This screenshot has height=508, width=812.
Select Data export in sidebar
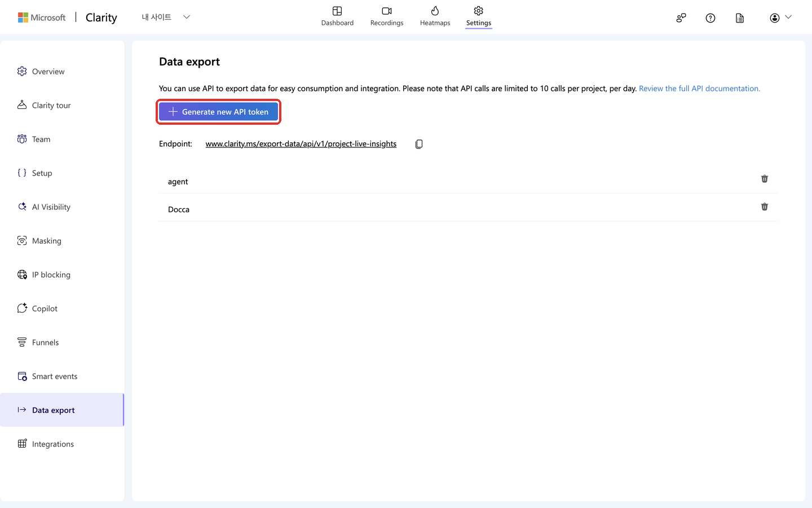(62, 410)
